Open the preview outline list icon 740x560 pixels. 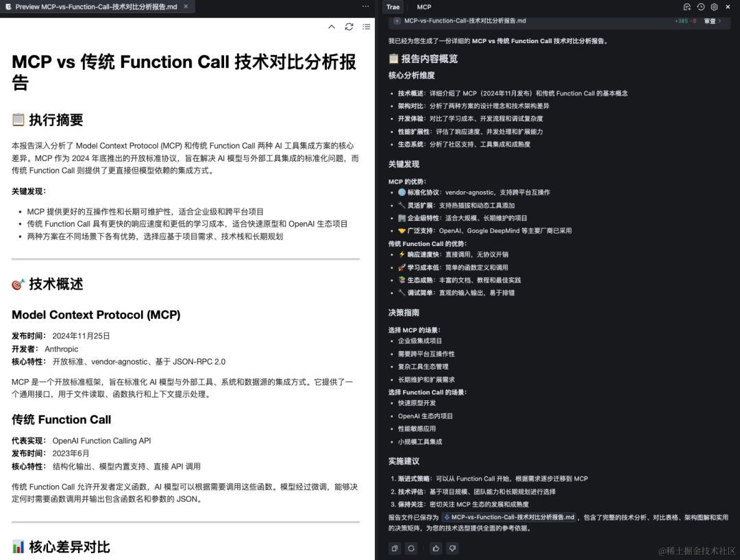click(x=366, y=27)
